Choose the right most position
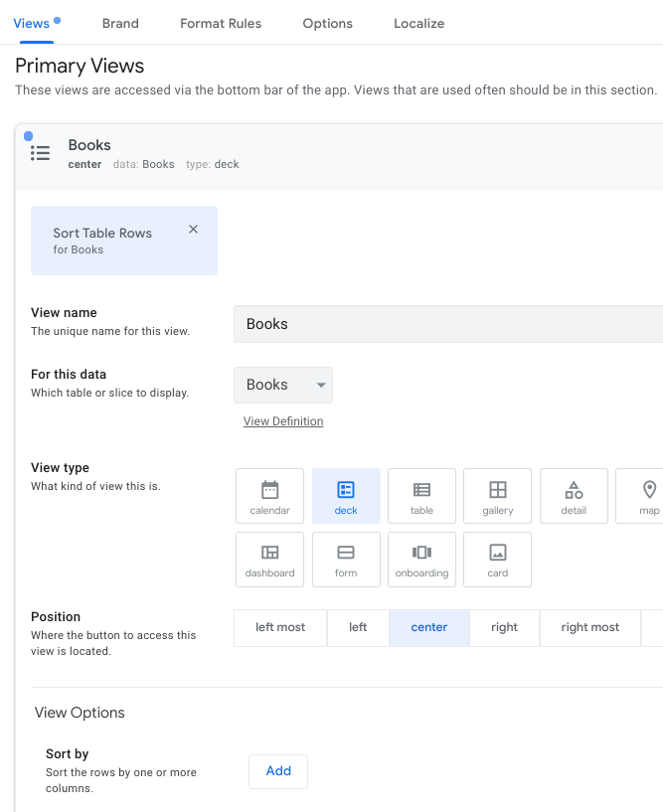663x812 pixels. point(589,627)
